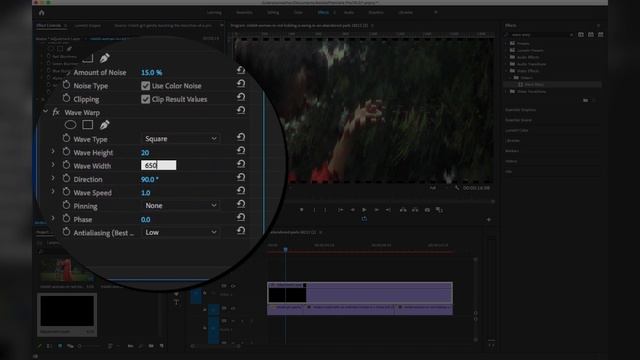640x360 pixels.
Task: Click the timeline playhead marker
Action: [285, 249]
